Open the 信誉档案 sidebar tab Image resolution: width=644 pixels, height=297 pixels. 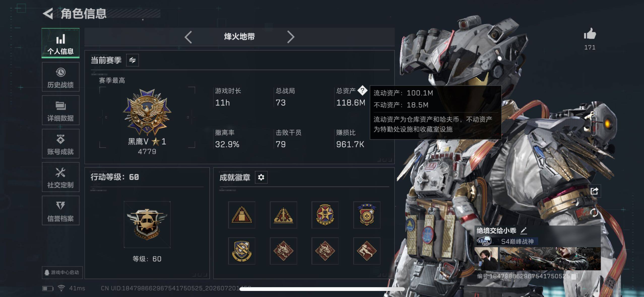tap(60, 211)
